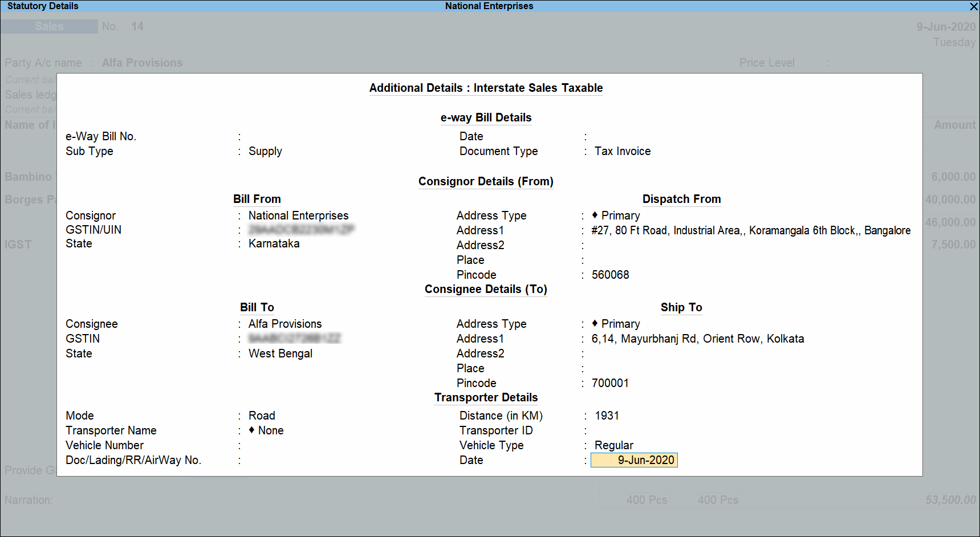Image resolution: width=980 pixels, height=537 pixels.
Task: Select the Vehicle Type field showing Regular
Action: pos(613,445)
